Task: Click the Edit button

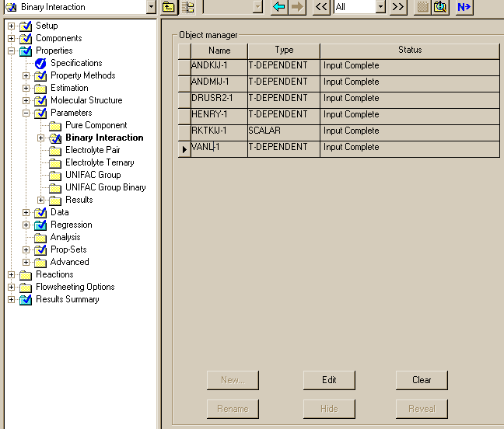Action: click(329, 380)
